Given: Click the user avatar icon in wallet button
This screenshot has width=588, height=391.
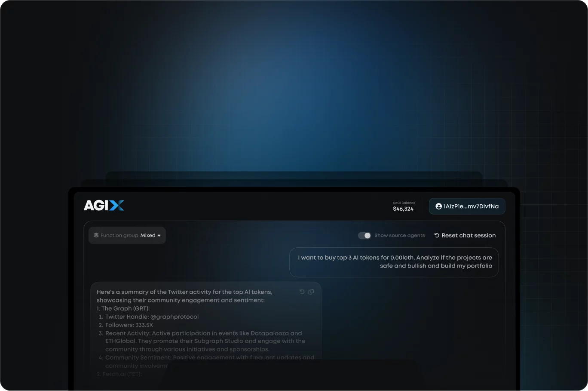Looking at the screenshot, I should tap(438, 206).
